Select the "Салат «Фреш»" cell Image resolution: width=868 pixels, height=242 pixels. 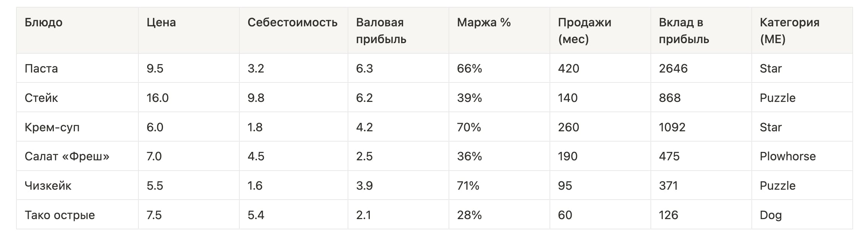pyautogui.click(x=67, y=156)
